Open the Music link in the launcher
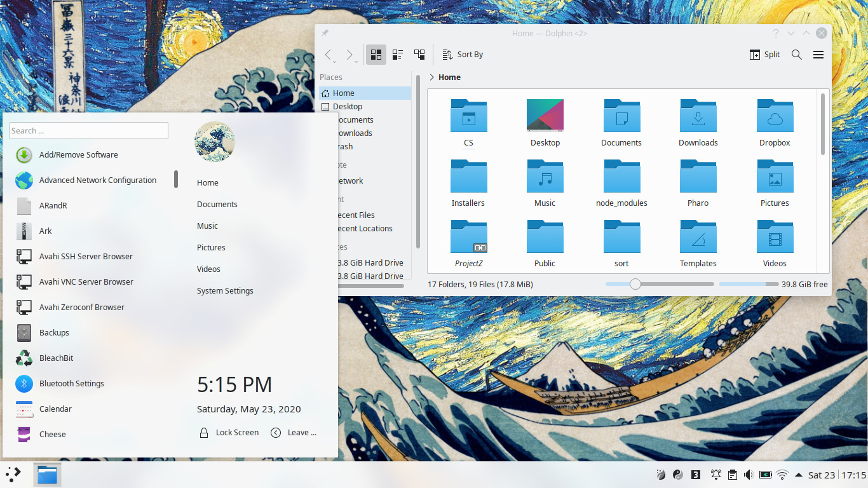868x488 pixels. click(x=207, y=226)
